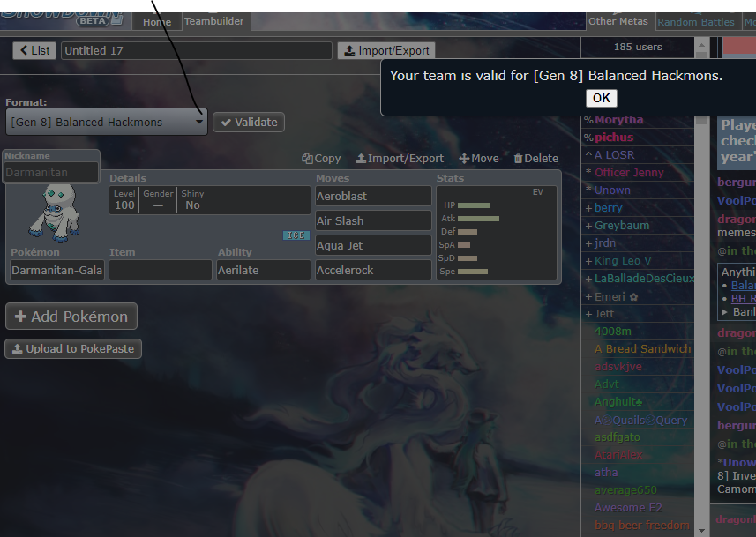This screenshot has height=537, width=756.
Task: Open user King Leo V profile
Action: (x=623, y=261)
